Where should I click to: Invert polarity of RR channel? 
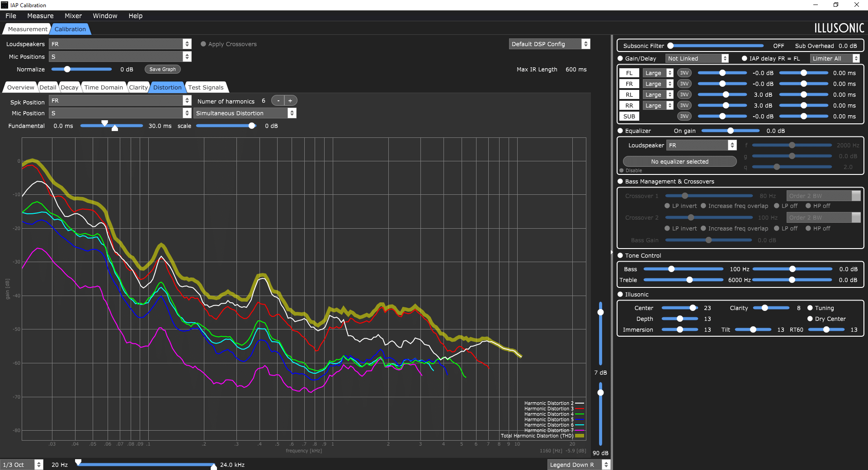tap(684, 105)
